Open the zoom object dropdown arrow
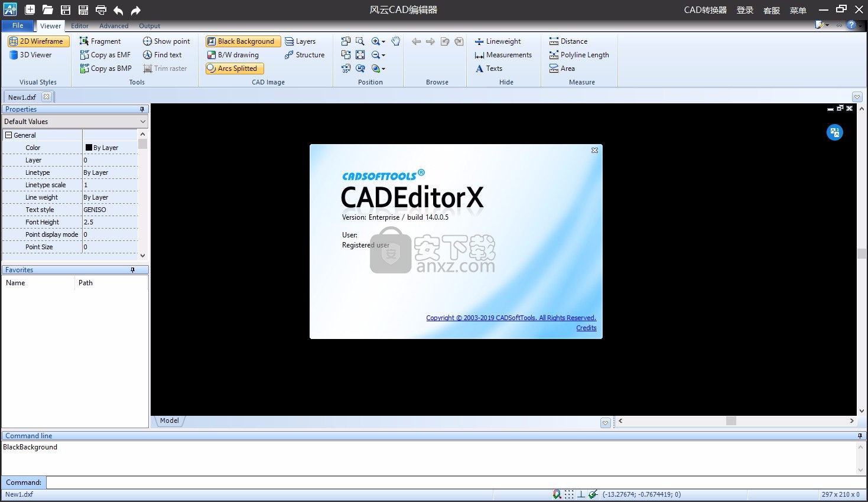 tap(383, 69)
